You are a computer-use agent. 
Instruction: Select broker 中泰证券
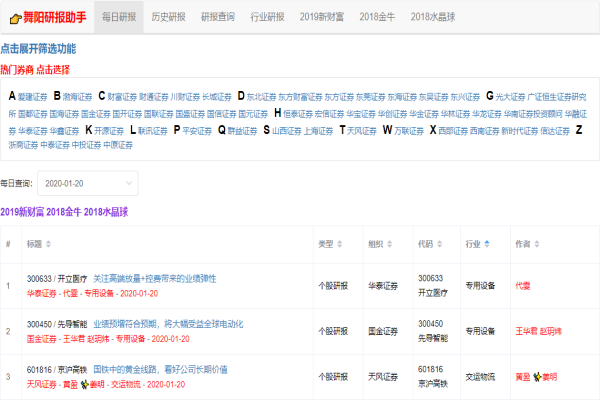(x=55, y=145)
